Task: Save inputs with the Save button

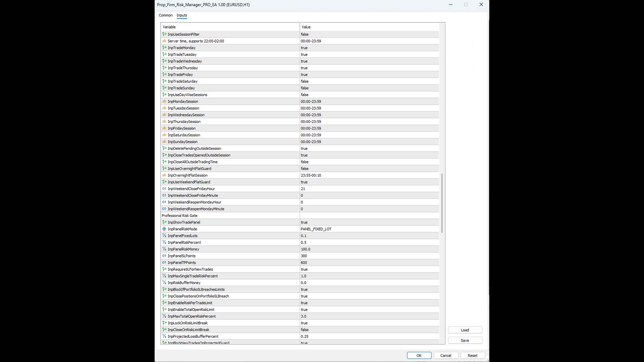Action: [465, 340]
